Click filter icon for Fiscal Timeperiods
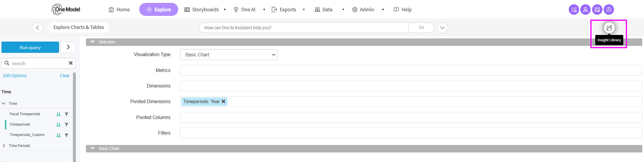 click(x=67, y=114)
